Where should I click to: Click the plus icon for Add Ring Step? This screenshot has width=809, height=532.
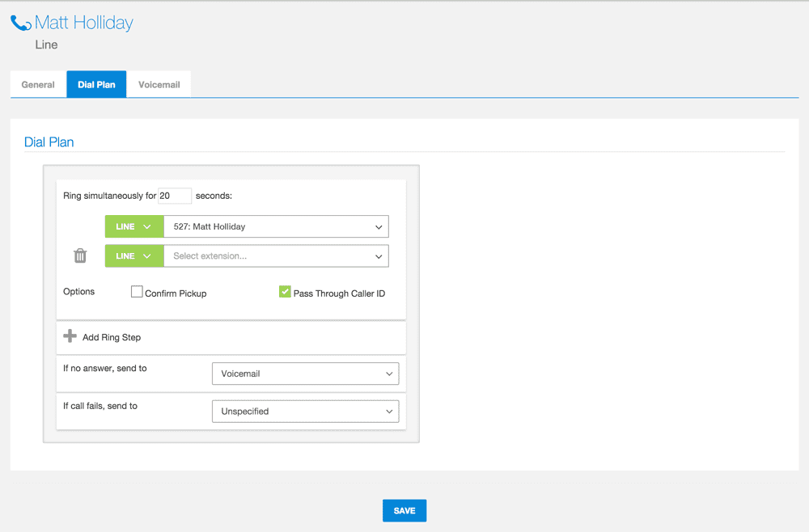pos(70,336)
